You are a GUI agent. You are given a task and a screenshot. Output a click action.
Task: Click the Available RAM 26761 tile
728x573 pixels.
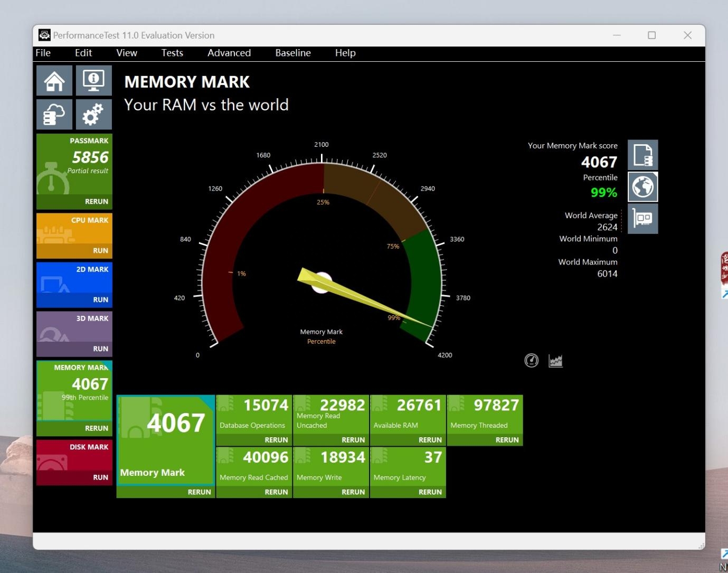(x=408, y=415)
